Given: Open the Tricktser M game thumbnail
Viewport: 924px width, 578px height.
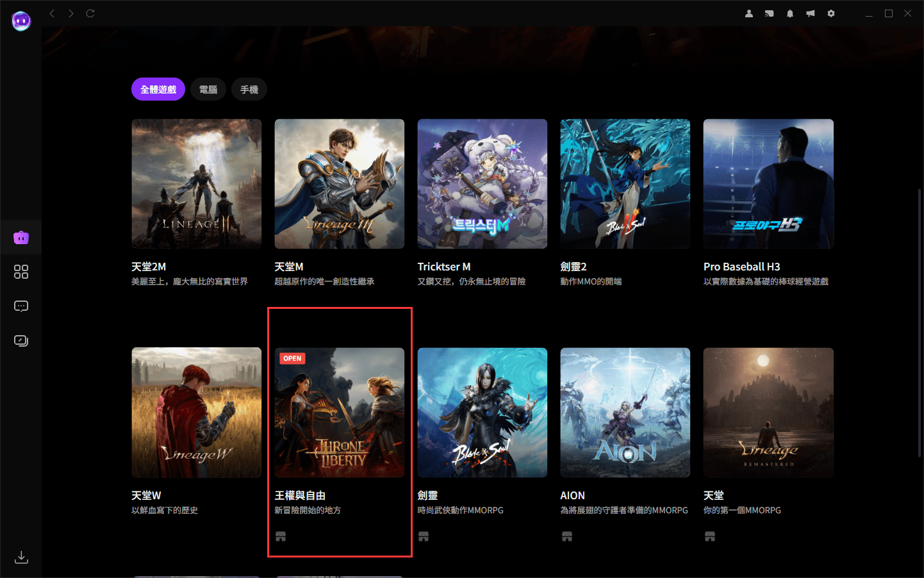Looking at the screenshot, I should [482, 184].
